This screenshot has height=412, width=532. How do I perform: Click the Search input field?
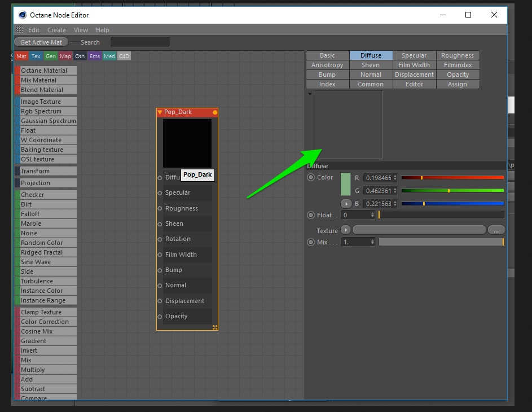tap(140, 42)
